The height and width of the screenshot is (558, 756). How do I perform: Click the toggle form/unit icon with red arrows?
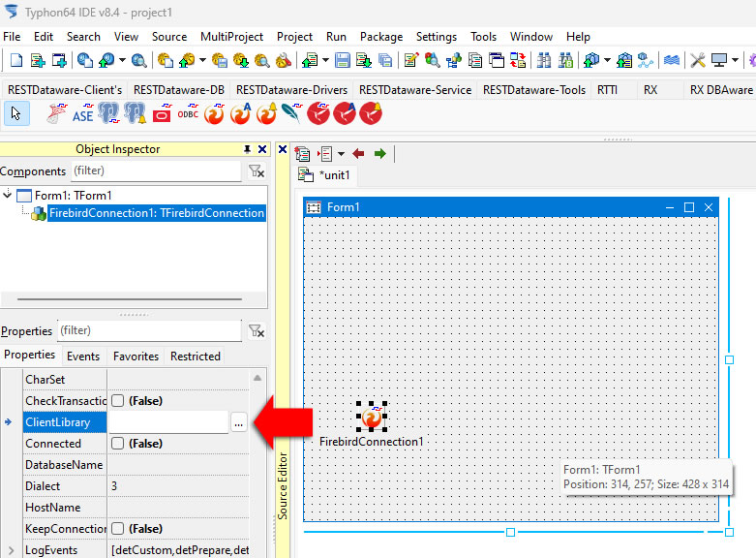coord(518,60)
